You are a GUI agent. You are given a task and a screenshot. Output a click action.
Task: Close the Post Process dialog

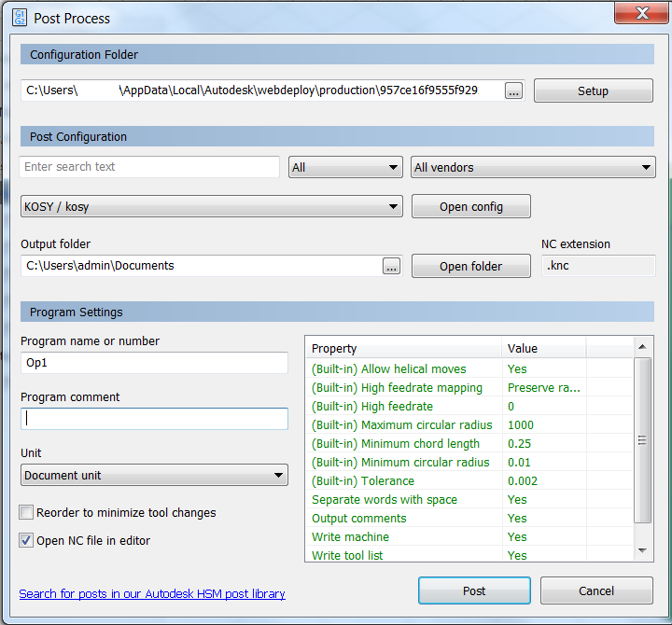pyautogui.click(x=639, y=13)
